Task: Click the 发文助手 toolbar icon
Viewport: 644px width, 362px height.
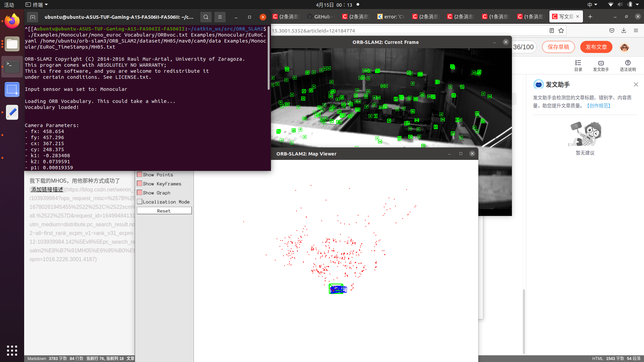Action: coord(601,66)
